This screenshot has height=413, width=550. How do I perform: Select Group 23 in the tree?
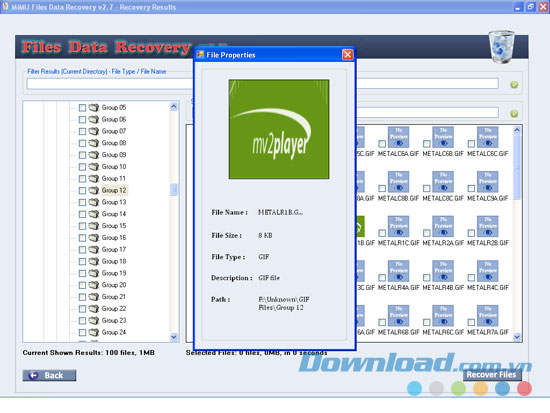coord(114,320)
